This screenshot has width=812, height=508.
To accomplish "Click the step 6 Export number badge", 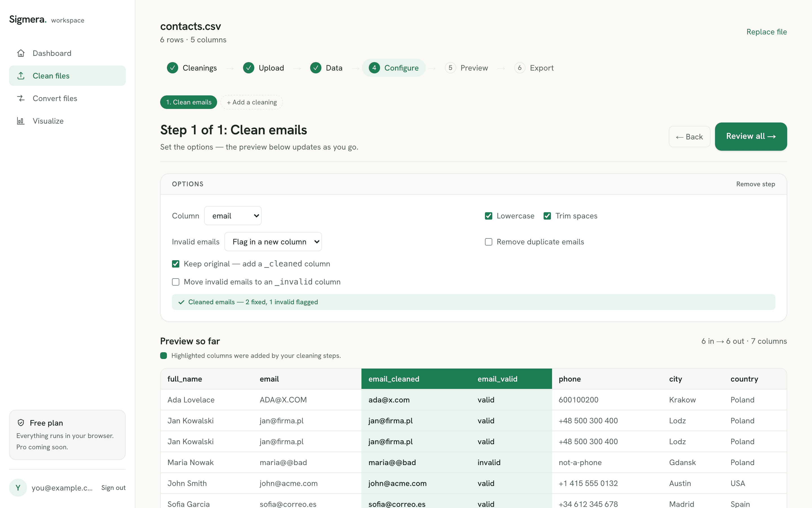I will 520,68.
